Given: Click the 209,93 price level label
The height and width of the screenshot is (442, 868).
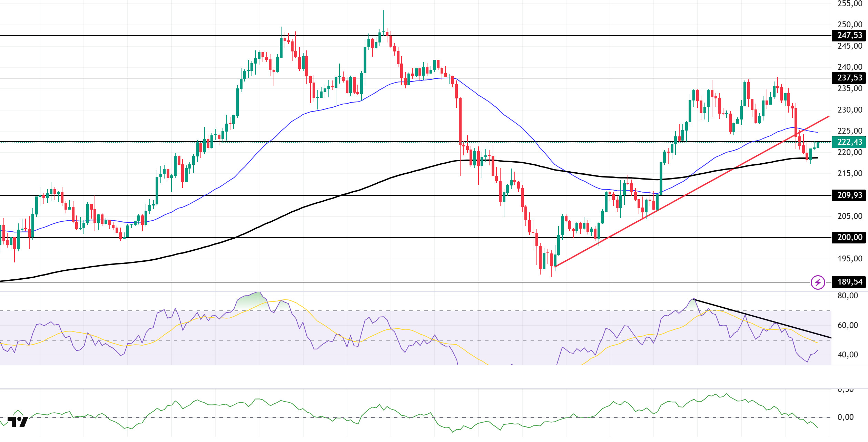Looking at the screenshot, I should pos(849,195).
